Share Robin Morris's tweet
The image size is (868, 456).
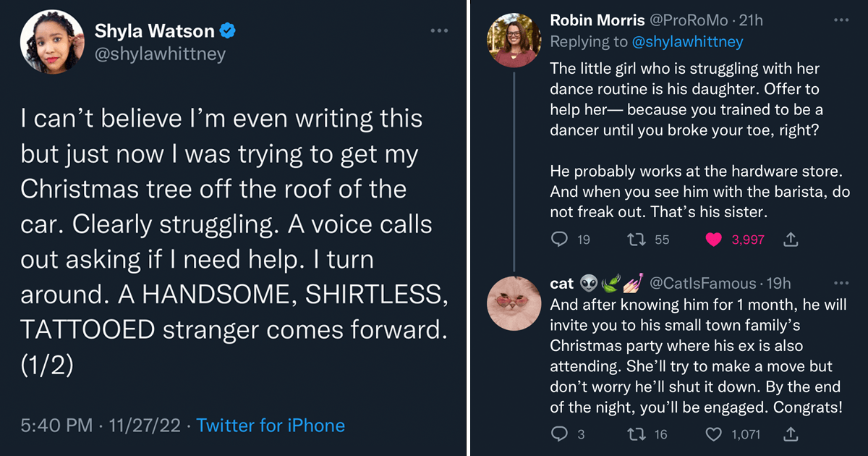point(791,239)
